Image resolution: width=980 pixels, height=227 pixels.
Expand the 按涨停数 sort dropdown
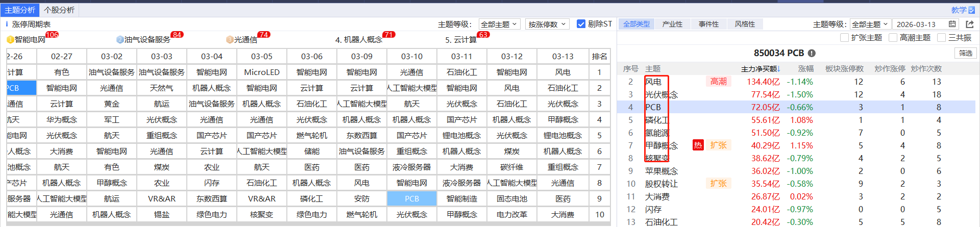[547, 24]
